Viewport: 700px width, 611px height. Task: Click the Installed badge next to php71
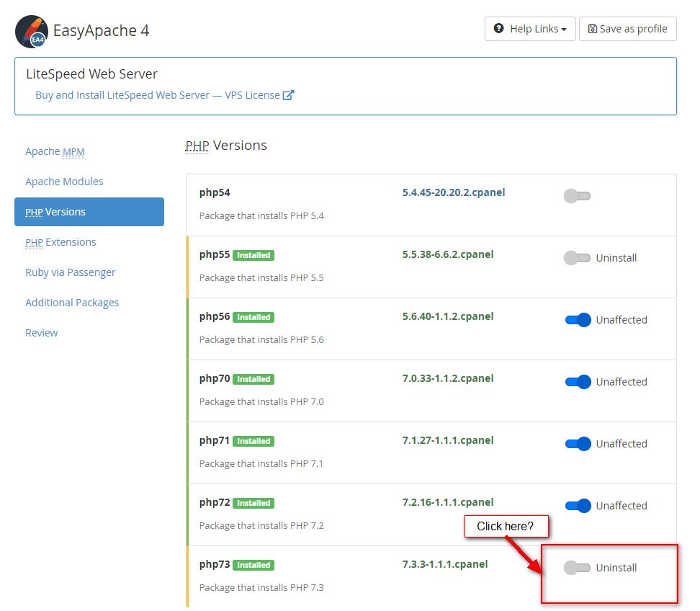253,441
